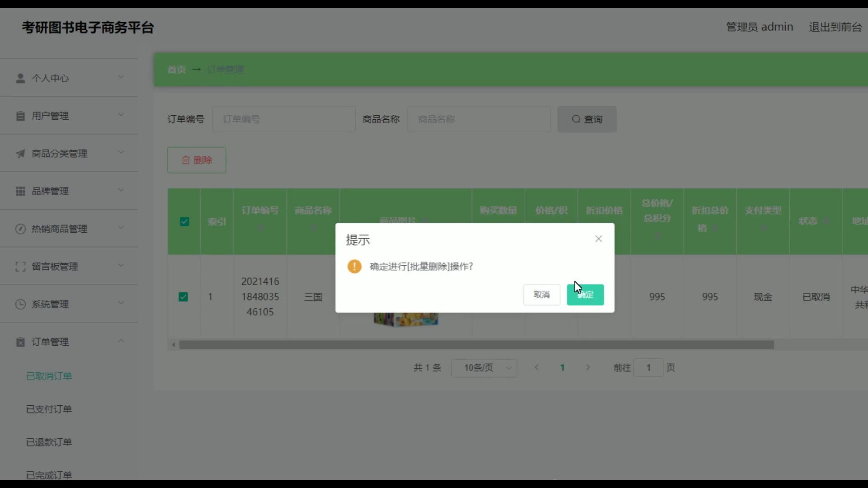Expand the 系统管理 menu chevron
Viewport: 868px width, 488px height.
(x=121, y=303)
